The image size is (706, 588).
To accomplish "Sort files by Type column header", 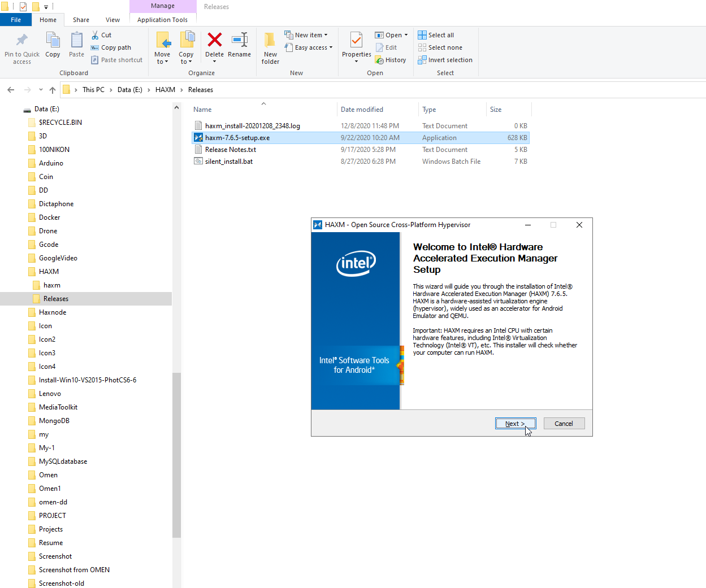I will (x=452, y=110).
